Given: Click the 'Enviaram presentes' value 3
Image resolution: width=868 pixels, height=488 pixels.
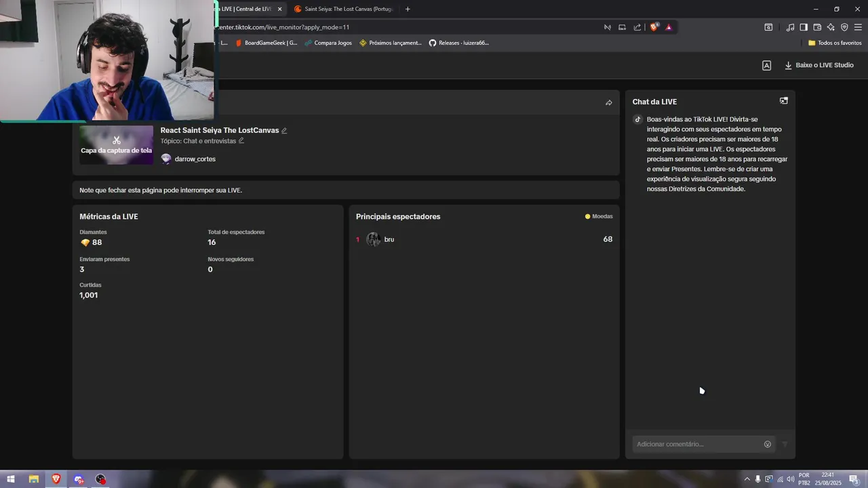Looking at the screenshot, I should pos(82,270).
